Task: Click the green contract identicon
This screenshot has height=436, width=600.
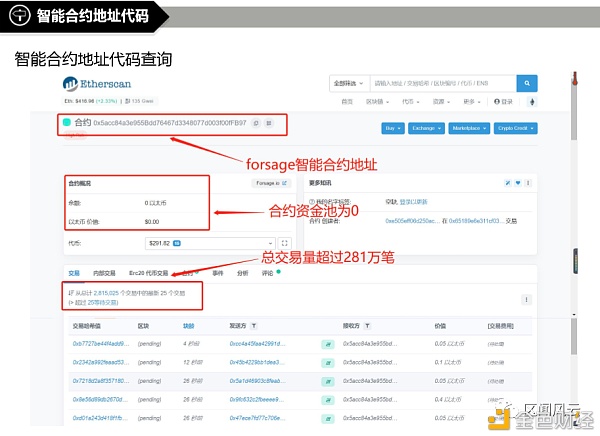Action: point(67,122)
